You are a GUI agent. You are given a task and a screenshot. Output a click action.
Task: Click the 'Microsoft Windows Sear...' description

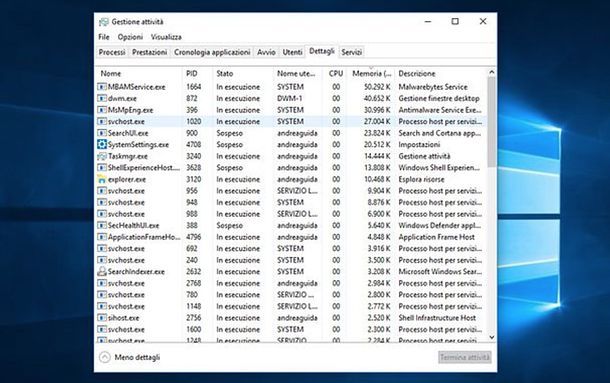[440, 272]
